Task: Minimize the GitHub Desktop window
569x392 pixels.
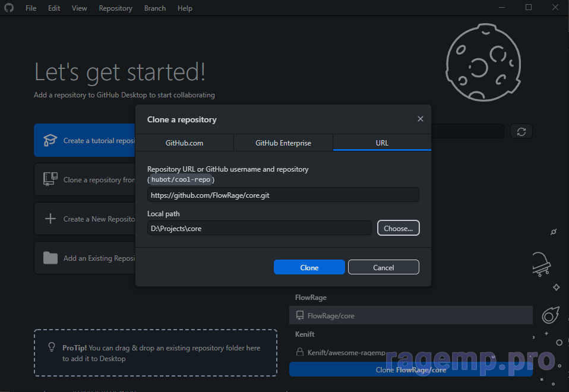Action: 502,8
